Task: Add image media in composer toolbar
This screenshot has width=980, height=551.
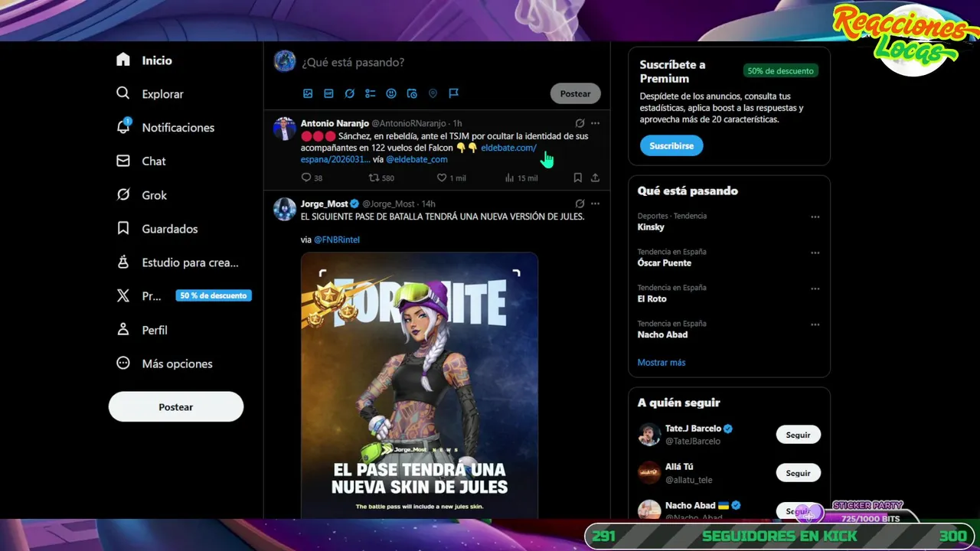Action: pos(308,93)
